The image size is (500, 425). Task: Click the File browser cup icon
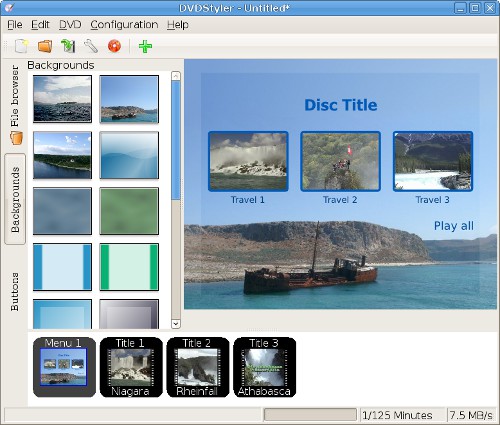click(x=16, y=138)
